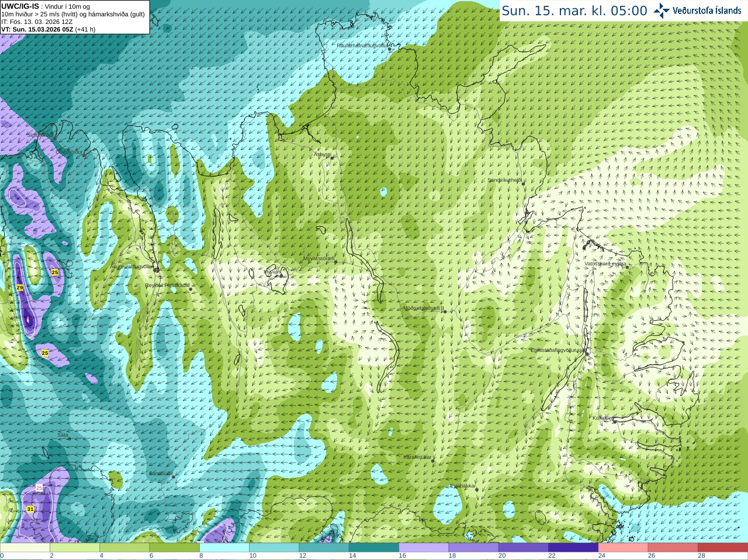Click the 'IT: Fös. 13. 03. 2026 12Z' line
Viewport: 748px width, 560px height.
(37, 22)
